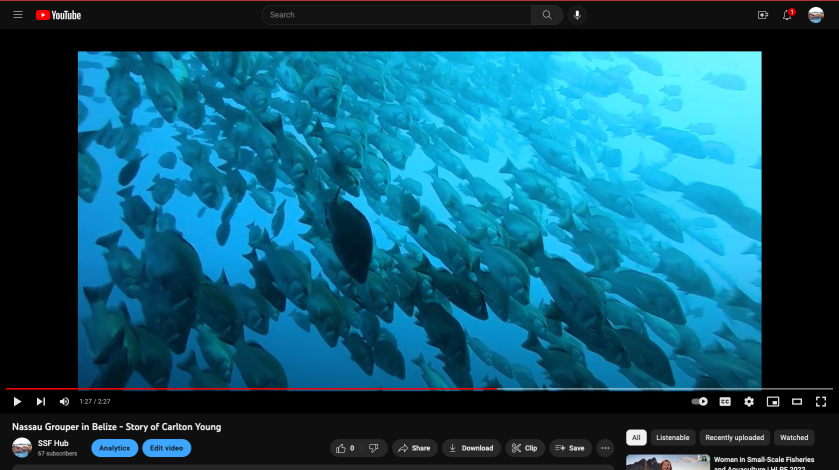Click the YouTube logo to go home
839x470 pixels.
tap(58, 15)
